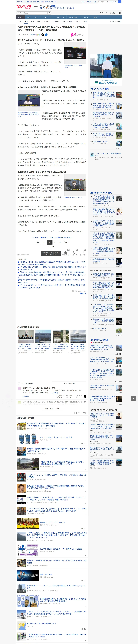Open the スポーツ category
Image resolution: width=138 pixels, height=644 pixels.
coord(56,21)
